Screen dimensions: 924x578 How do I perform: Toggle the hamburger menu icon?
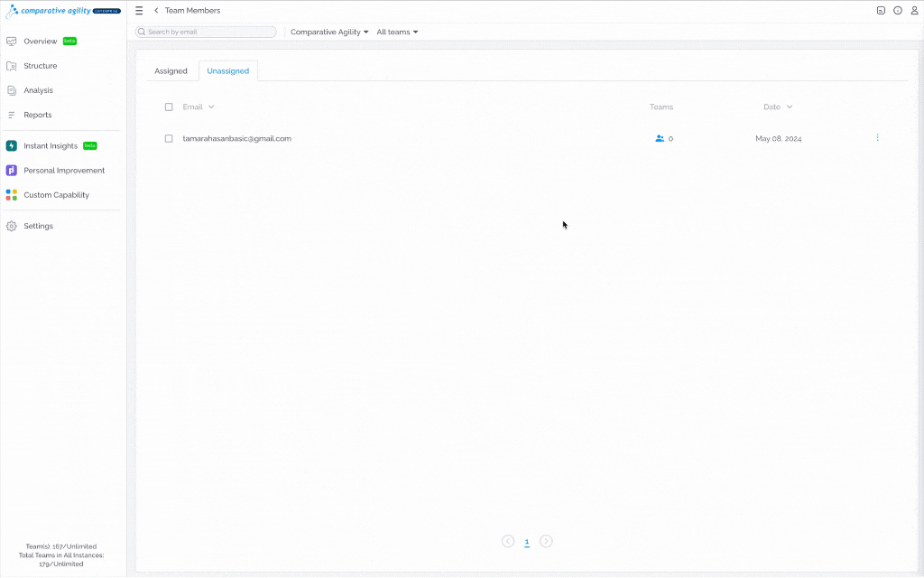[139, 11]
